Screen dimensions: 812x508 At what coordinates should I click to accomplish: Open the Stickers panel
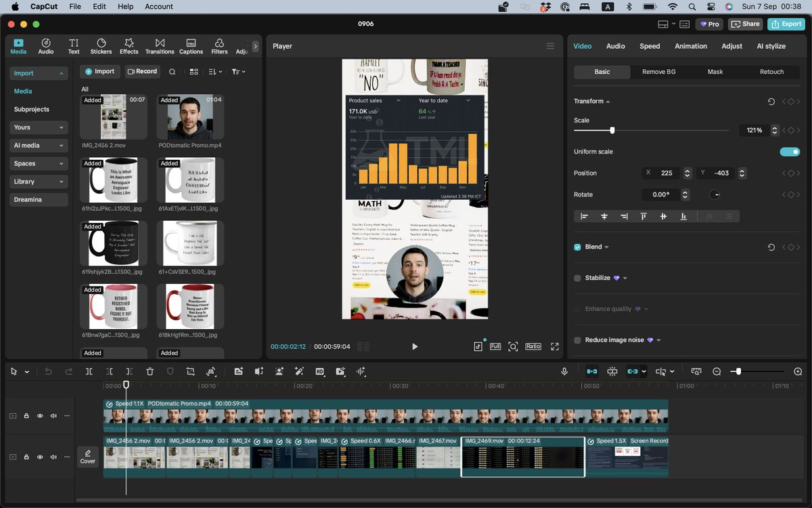coord(101,46)
